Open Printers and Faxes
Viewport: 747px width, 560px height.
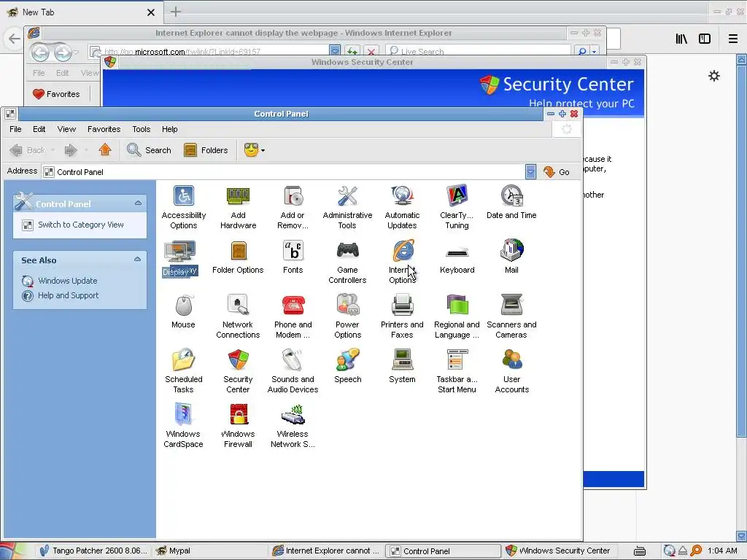[x=402, y=316]
